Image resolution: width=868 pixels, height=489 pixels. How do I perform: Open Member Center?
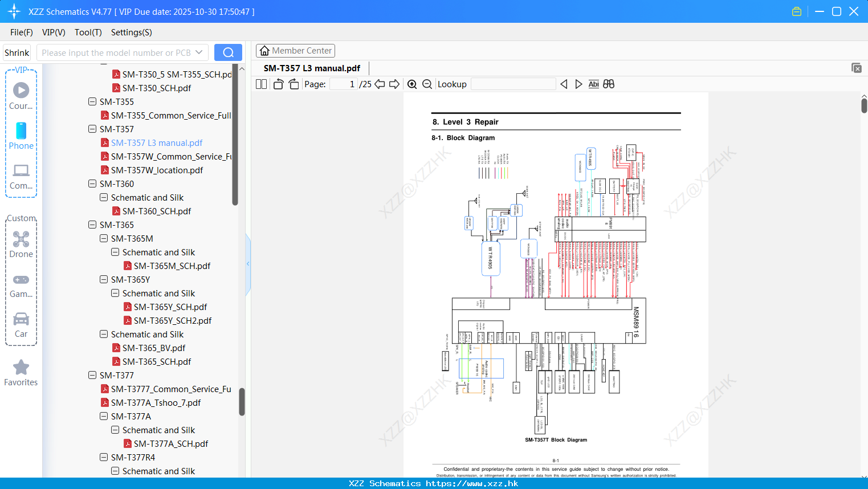295,51
